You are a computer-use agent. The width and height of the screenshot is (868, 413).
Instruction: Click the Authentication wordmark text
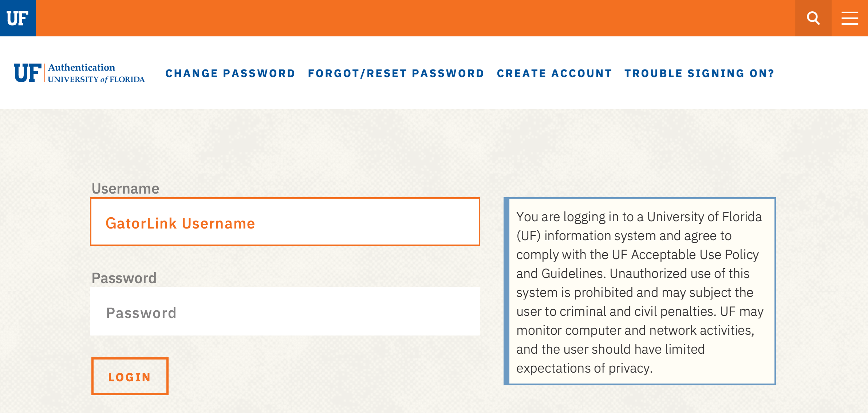82,67
